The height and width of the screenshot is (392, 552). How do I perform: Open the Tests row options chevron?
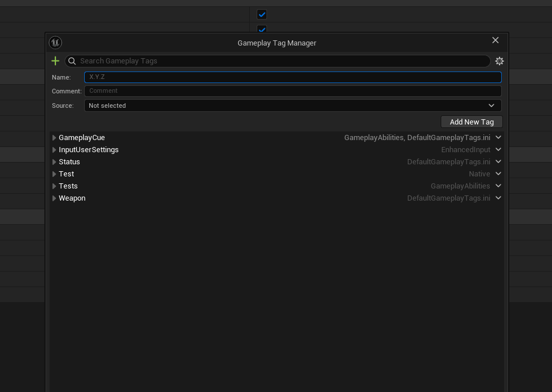pos(498,186)
